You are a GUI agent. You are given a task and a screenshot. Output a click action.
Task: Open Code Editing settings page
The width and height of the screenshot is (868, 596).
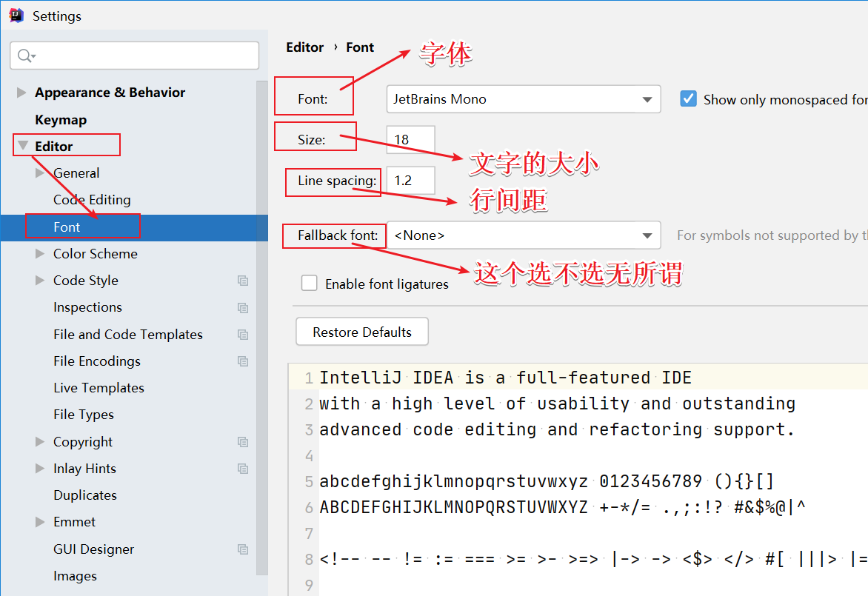pyautogui.click(x=92, y=200)
